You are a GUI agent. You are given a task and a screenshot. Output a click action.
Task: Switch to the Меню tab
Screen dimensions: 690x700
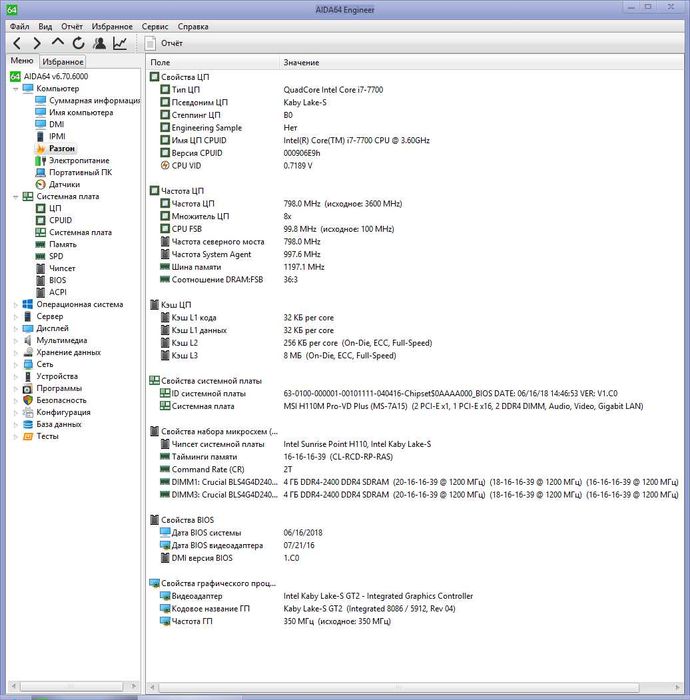click(22, 60)
